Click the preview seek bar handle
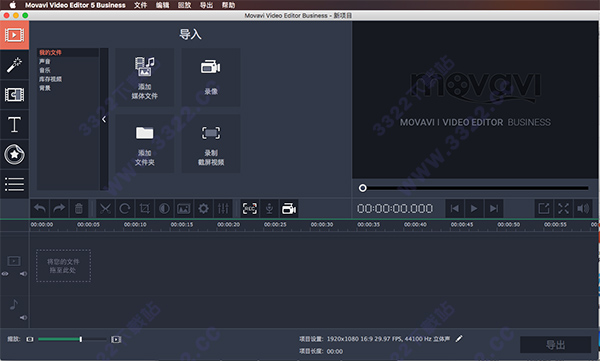 362,188
